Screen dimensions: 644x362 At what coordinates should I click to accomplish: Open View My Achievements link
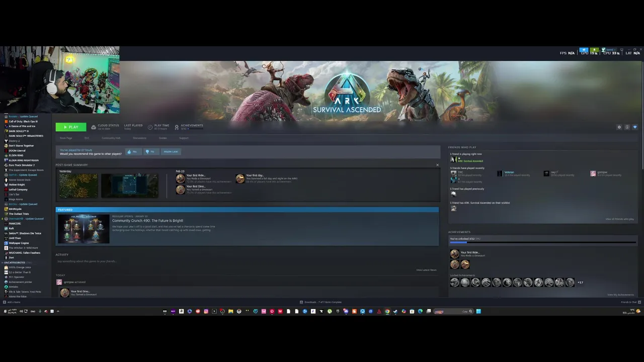[620, 295]
